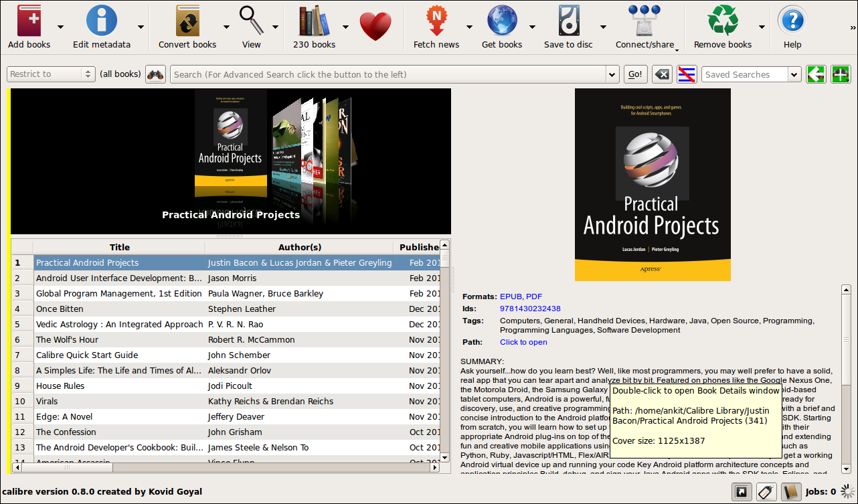The image size is (858, 504).
Task: Click the Get books globe icon
Action: pos(502,21)
